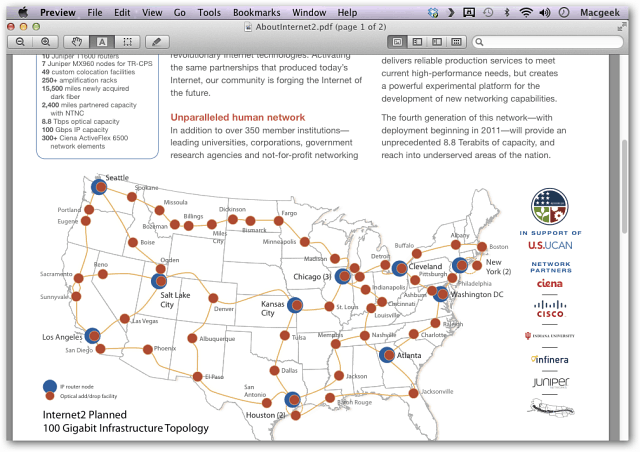The height and width of the screenshot is (452, 640).
Task: Click the clock icon in menu bar
Action: 564,13
